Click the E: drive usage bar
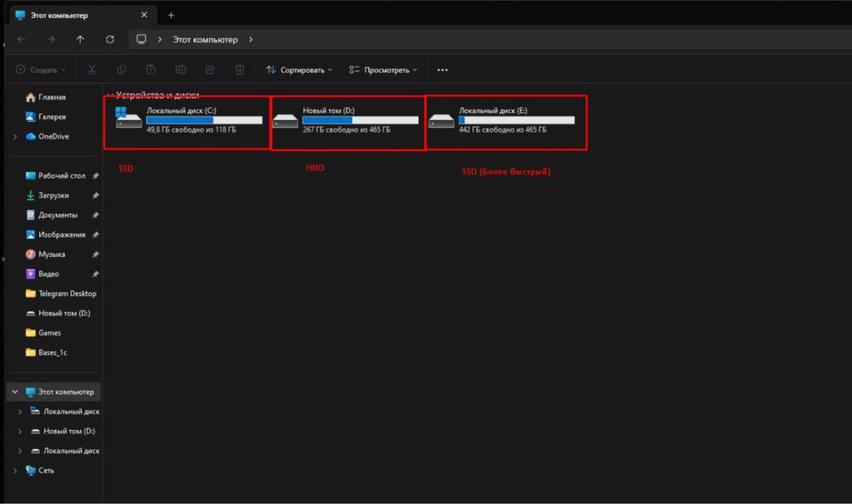The image size is (852, 504). [x=516, y=120]
